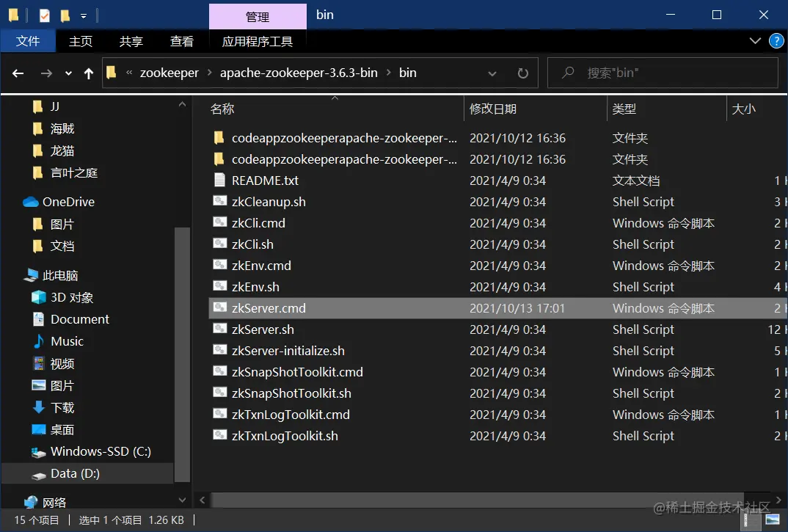Image resolution: width=788 pixels, height=532 pixels.
Task: Select the zkEnv.cmd file icon
Action: click(x=219, y=265)
